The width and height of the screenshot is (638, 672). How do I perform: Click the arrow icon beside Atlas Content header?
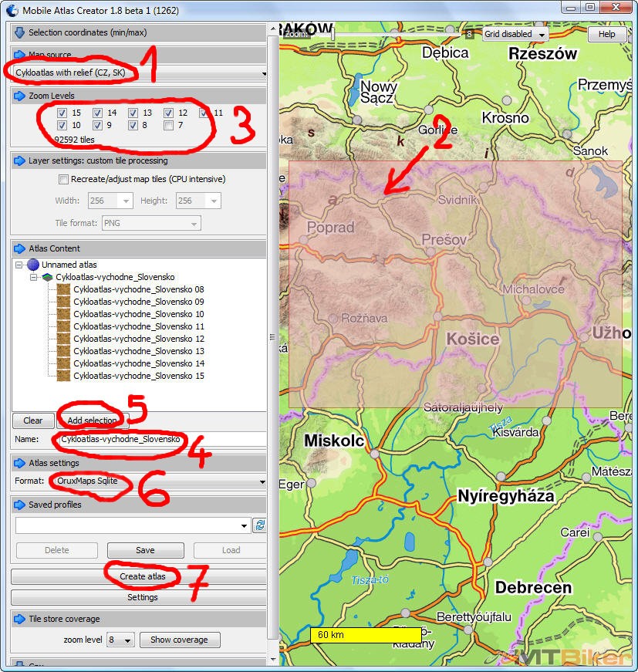19,248
